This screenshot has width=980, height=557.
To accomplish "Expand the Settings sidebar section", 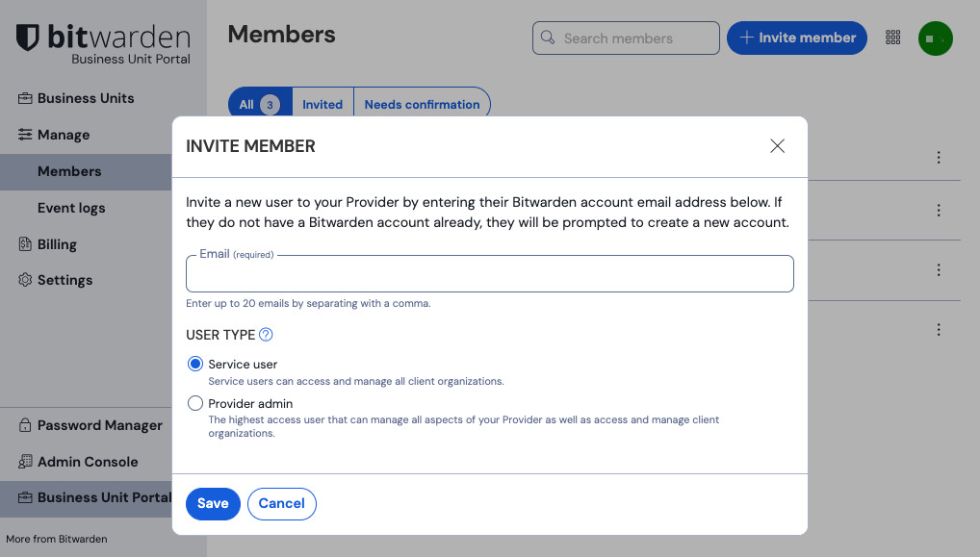I will 64,280.
